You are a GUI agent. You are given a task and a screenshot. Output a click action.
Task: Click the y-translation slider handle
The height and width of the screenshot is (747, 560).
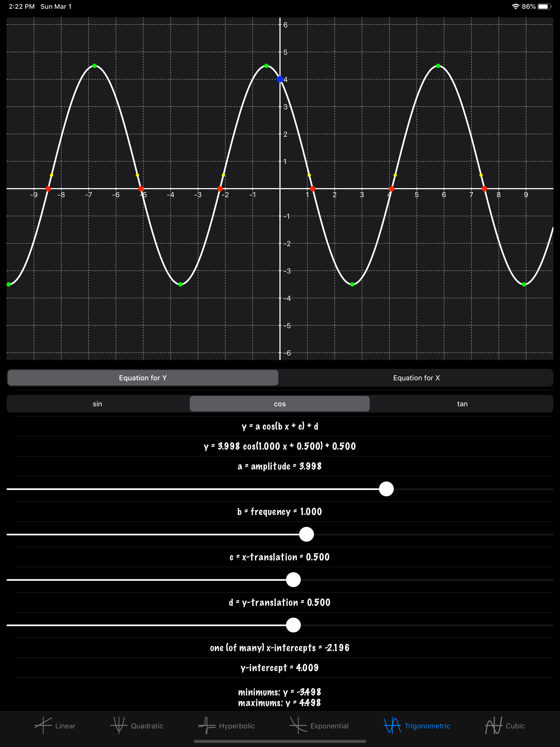pyautogui.click(x=293, y=625)
